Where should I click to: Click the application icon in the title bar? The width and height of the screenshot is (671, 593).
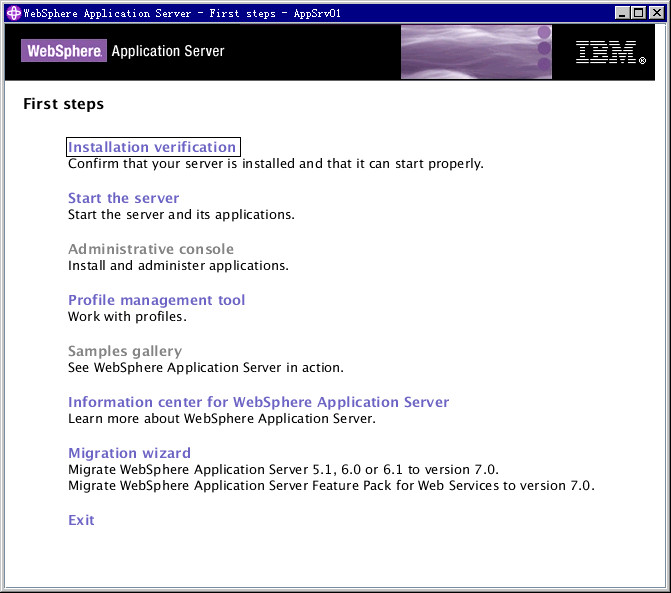(12, 11)
